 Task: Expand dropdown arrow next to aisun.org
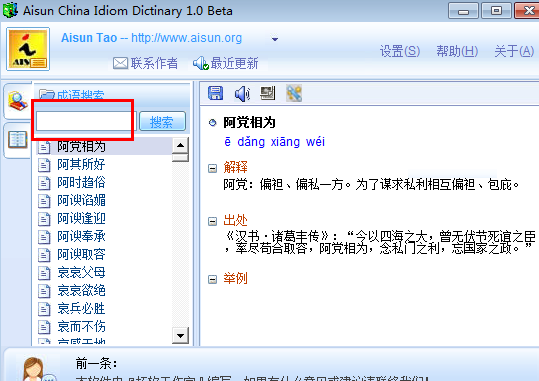[x=275, y=39]
